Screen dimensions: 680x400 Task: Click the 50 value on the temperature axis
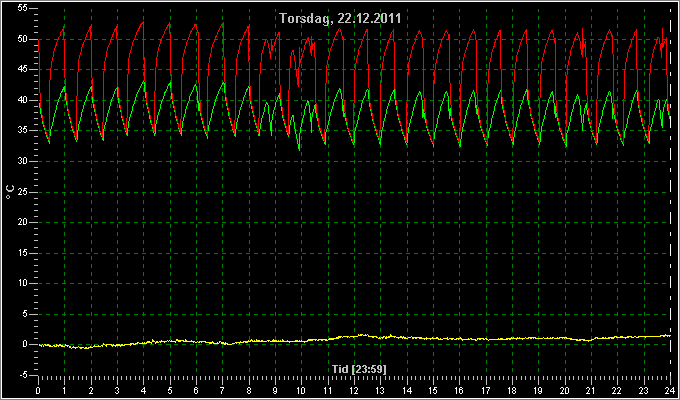coord(23,39)
